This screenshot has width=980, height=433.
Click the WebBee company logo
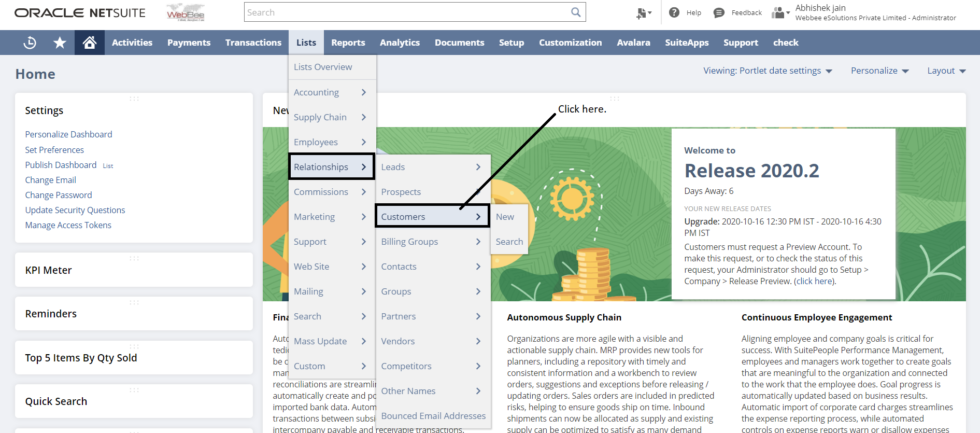point(186,13)
